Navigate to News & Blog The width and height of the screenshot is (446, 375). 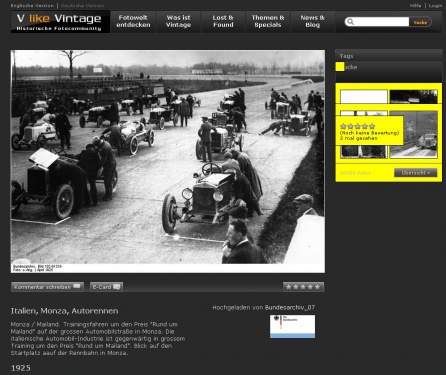click(312, 21)
